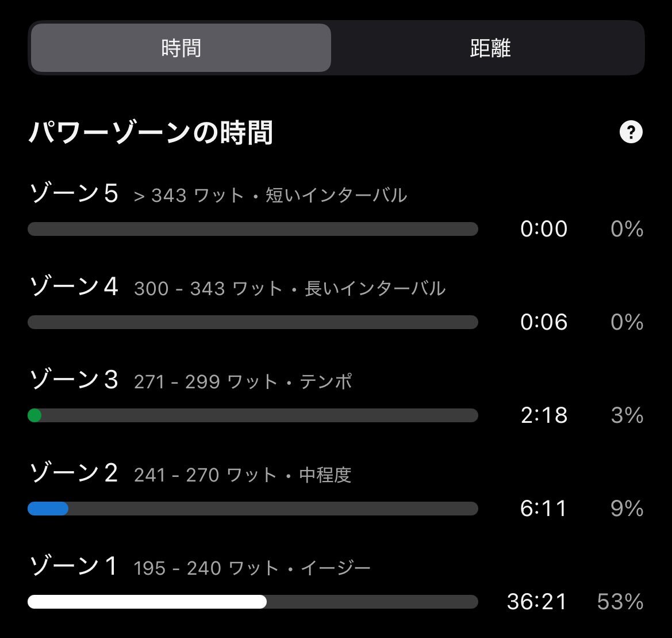Switch to the 距離 tab

pos(490,48)
